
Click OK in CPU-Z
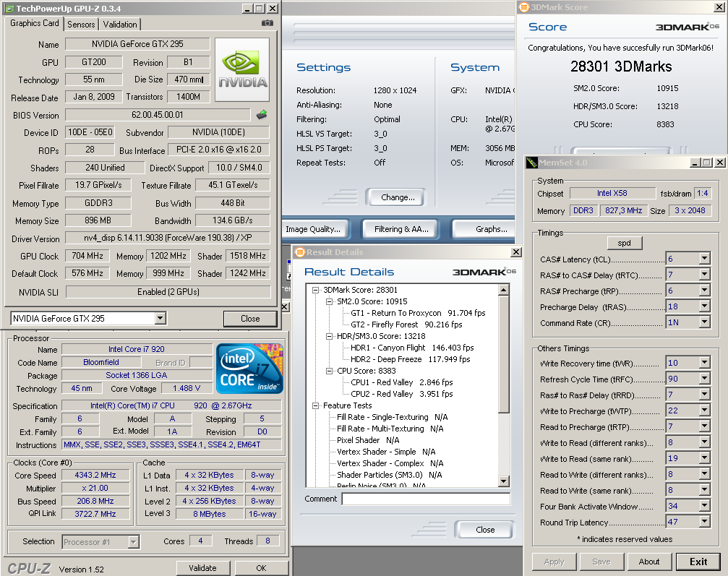coord(262,567)
